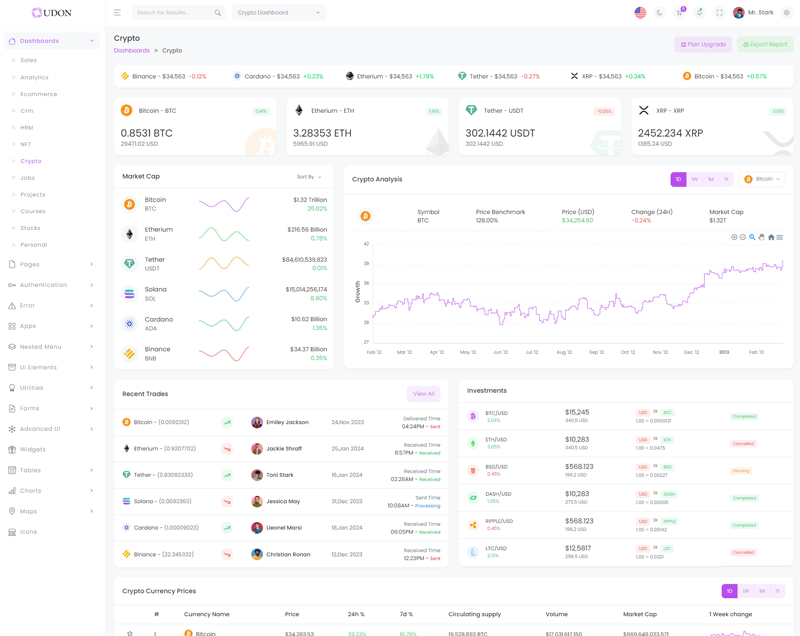Toggle dark mode with the moon icon
Screen dimensions: 800x636
(x=660, y=13)
